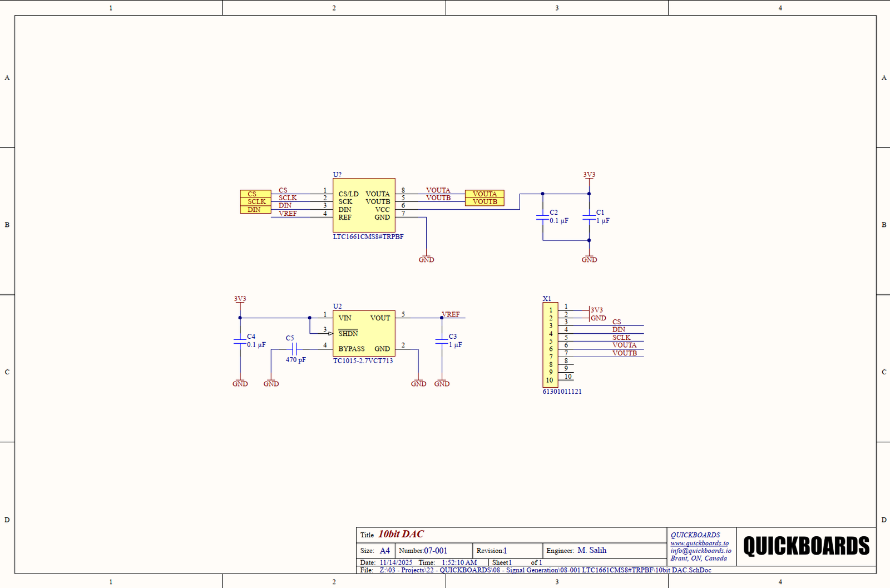Click the X1 header connector symbol
This screenshot has width=890, height=588.
coord(550,345)
